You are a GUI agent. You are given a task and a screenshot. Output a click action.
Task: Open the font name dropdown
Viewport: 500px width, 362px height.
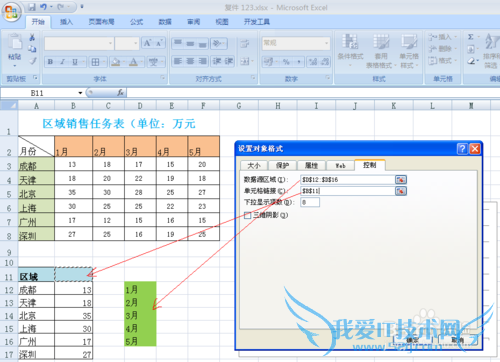[110, 43]
